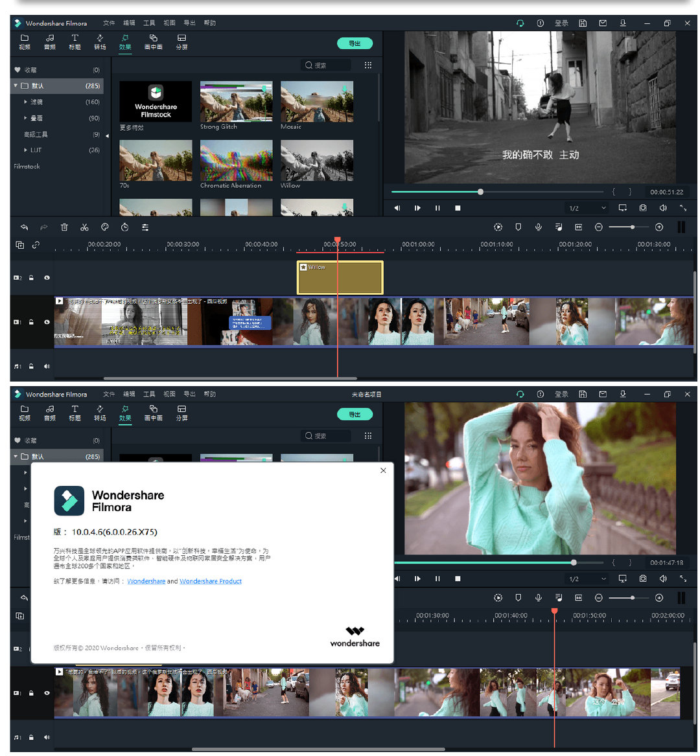Open the mail message icon in About-dialog window
700x756 pixels.
coord(603,394)
